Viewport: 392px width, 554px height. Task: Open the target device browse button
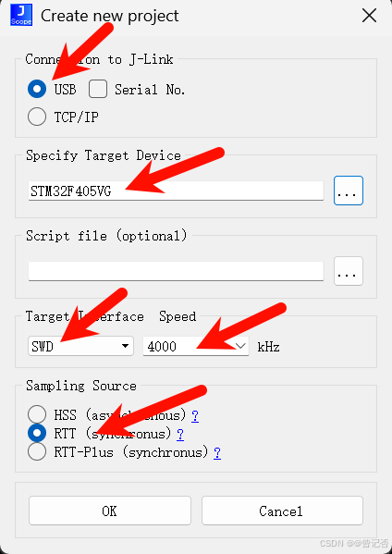[x=349, y=191]
